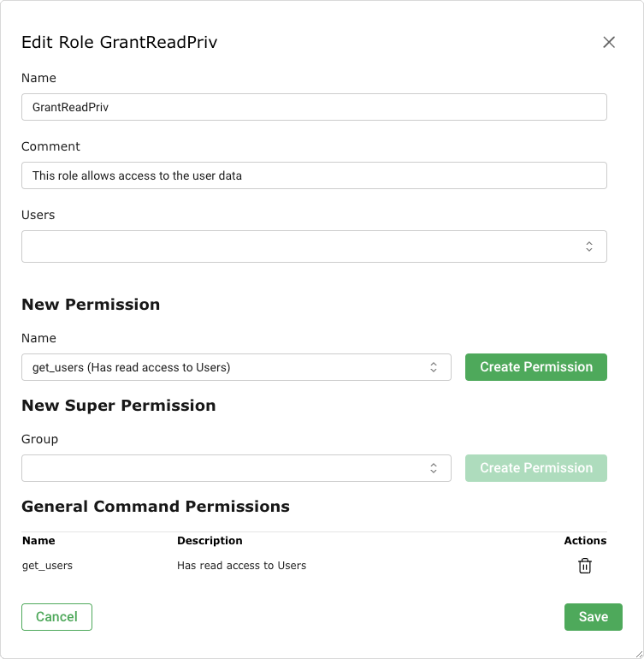Select the get_users row name cell
Screen dimensions: 644x659
(47, 566)
